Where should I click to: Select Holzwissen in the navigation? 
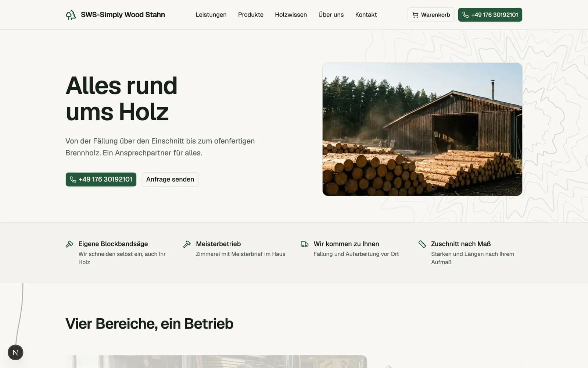pos(291,15)
